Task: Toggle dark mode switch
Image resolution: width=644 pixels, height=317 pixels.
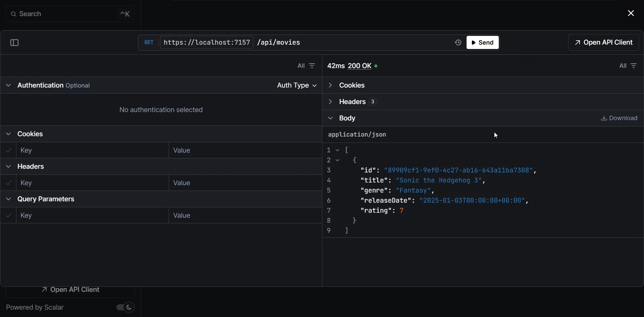Action: tap(125, 307)
